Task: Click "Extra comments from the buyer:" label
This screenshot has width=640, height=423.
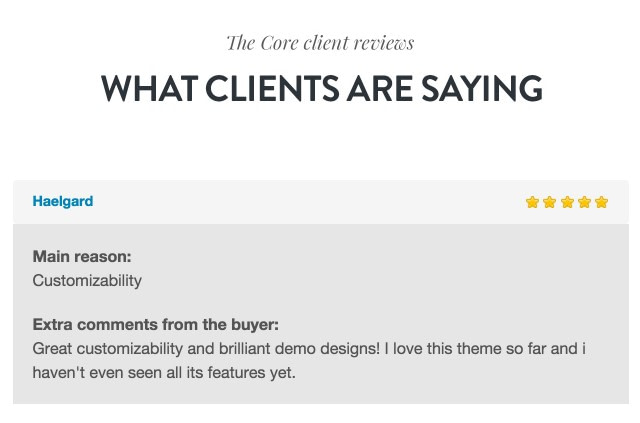Action: pos(156,325)
